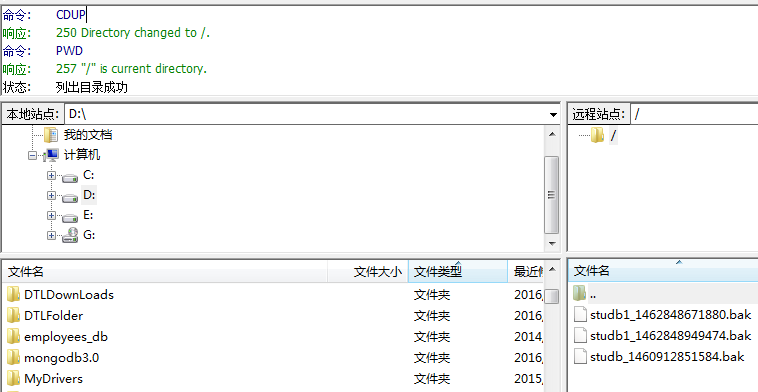Select the C: drive icon
This screenshot has width=758, height=392.
pos(70,177)
